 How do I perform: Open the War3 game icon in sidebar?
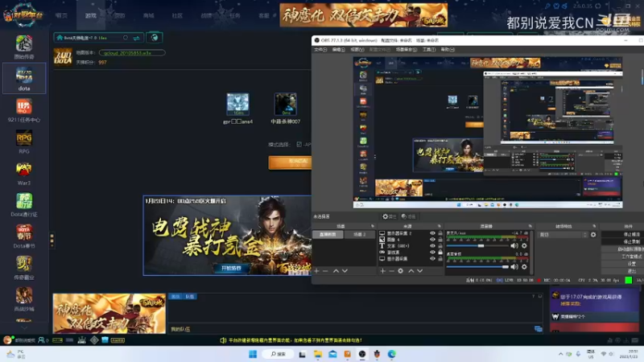[x=24, y=170]
